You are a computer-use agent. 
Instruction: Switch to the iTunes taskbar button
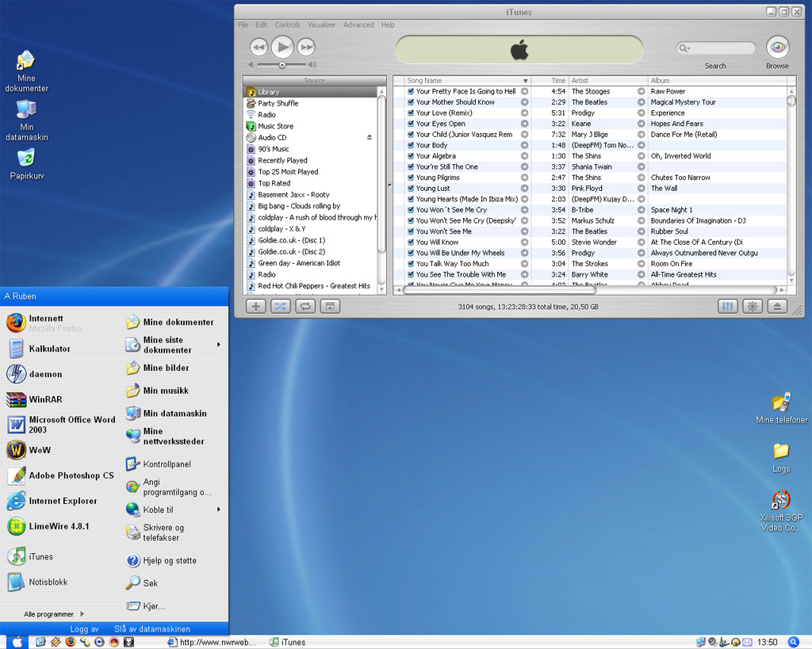(288, 643)
